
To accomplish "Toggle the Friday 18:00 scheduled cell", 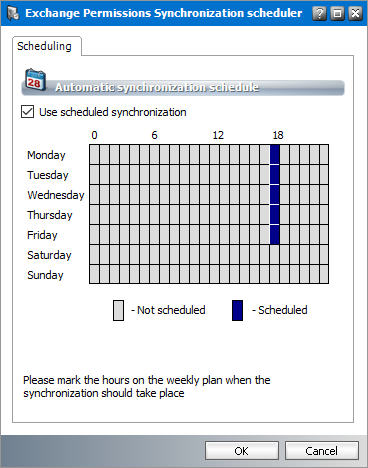I will point(275,235).
